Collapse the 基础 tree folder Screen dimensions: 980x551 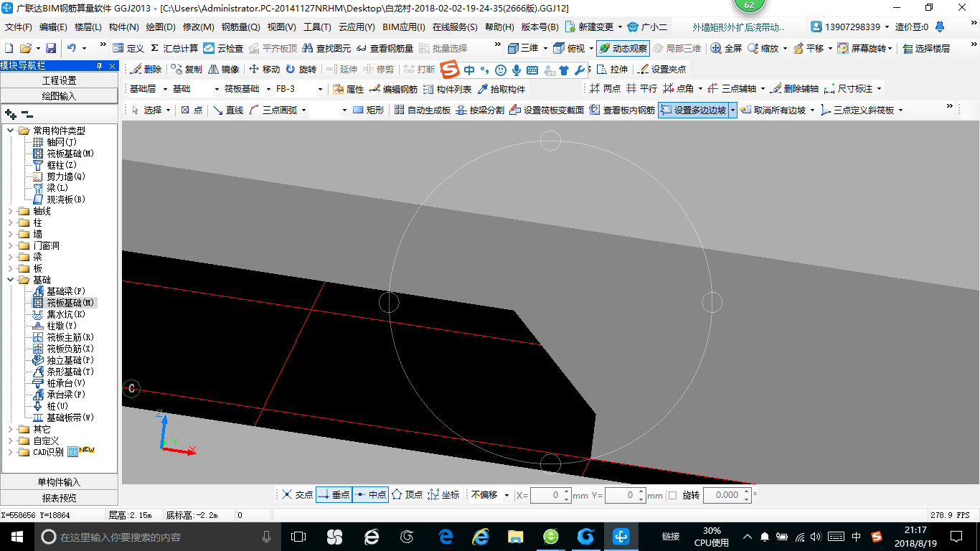11,280
